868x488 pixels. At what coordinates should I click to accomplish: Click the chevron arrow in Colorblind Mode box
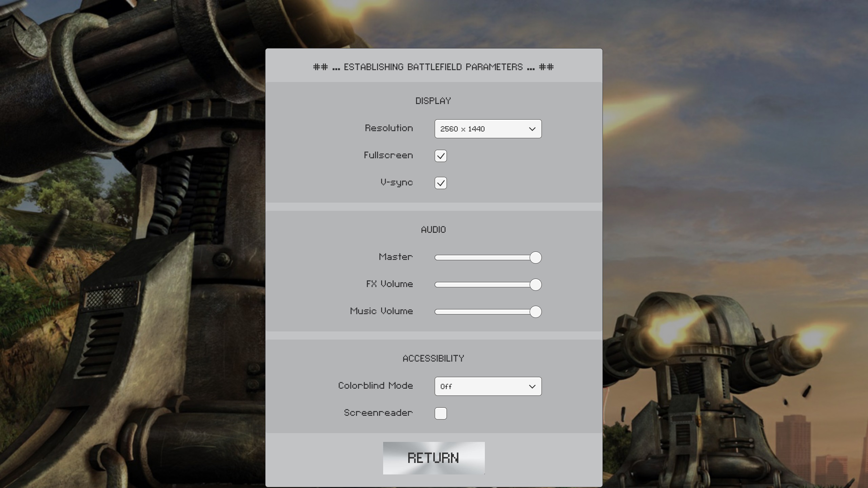pos(532,387)
